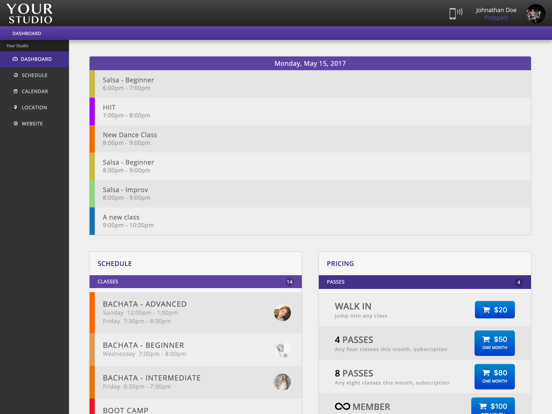This screenshot has width=552, height=414.
Task: Click Bachata - Intermediate instructor photo
Action: (282, 382)
